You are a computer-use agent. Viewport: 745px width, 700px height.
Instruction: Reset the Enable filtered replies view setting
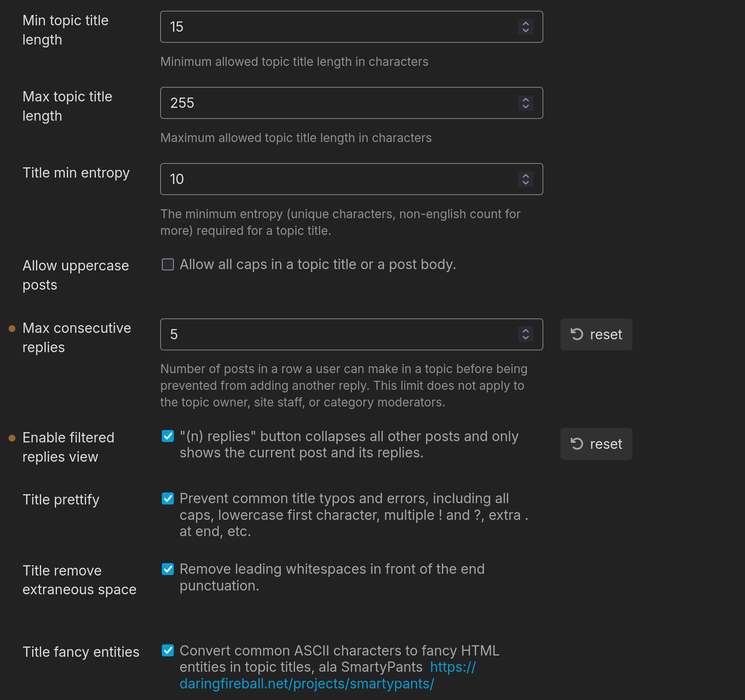point(596,444)
